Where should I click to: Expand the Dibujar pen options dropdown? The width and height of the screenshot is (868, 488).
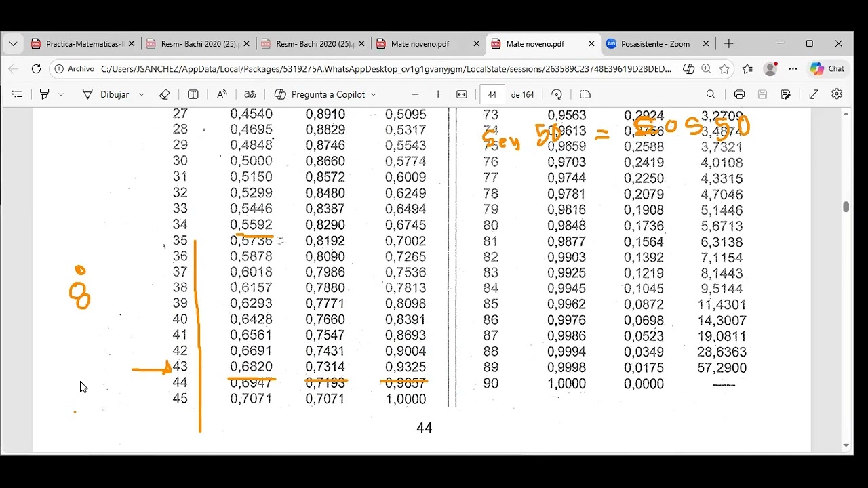(142, 94)
